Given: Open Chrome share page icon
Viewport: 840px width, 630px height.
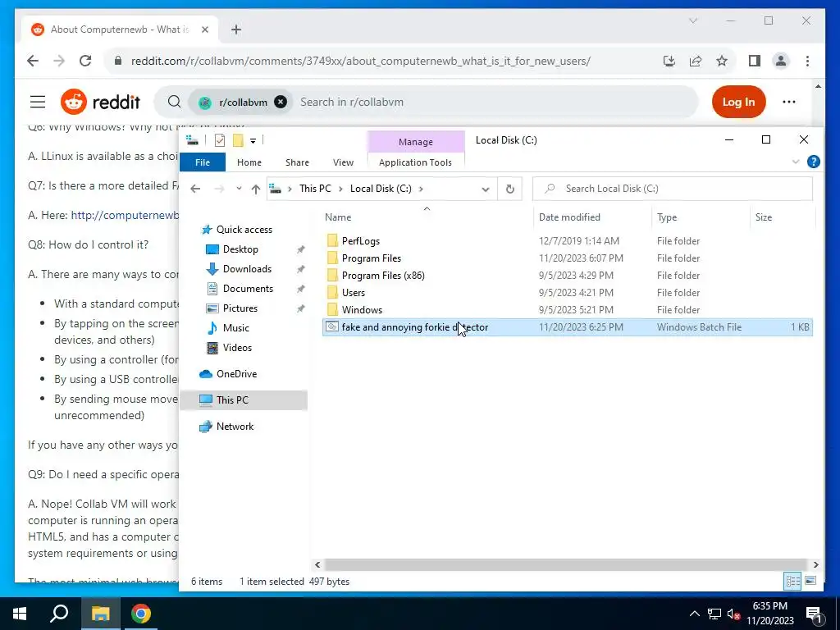Looking at the screenshot, I should point(696,61).
